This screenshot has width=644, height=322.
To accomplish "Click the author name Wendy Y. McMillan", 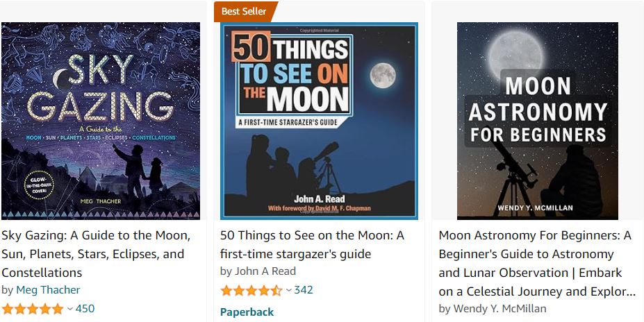I will click(499, 309).
